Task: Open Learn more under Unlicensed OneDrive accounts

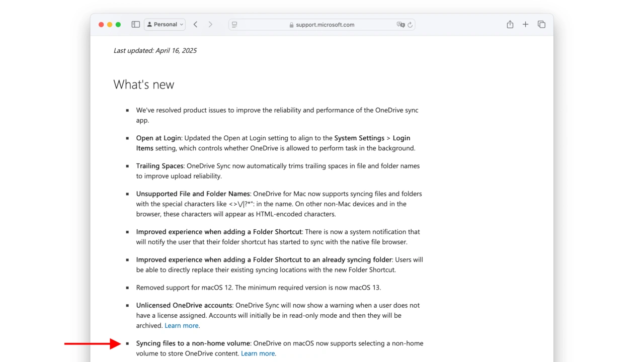Action: (181, 325)
